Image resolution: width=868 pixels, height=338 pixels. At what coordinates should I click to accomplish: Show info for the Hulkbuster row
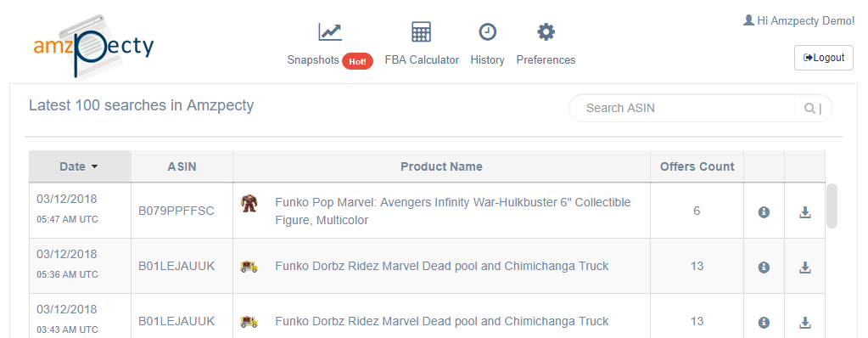point(764,211)
